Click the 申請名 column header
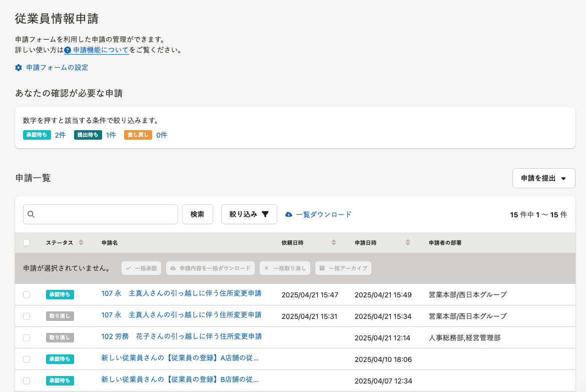 point(110,243)
